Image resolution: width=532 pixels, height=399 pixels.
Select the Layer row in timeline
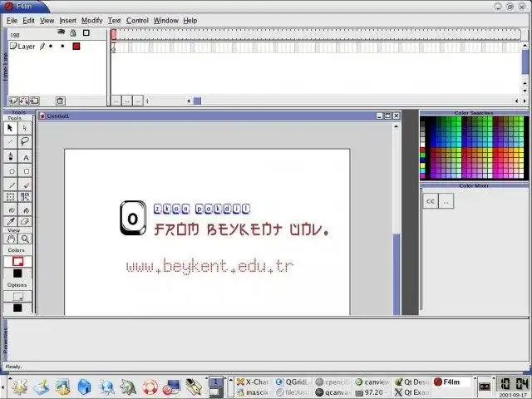pyautogui.click(x=57, y=47)
